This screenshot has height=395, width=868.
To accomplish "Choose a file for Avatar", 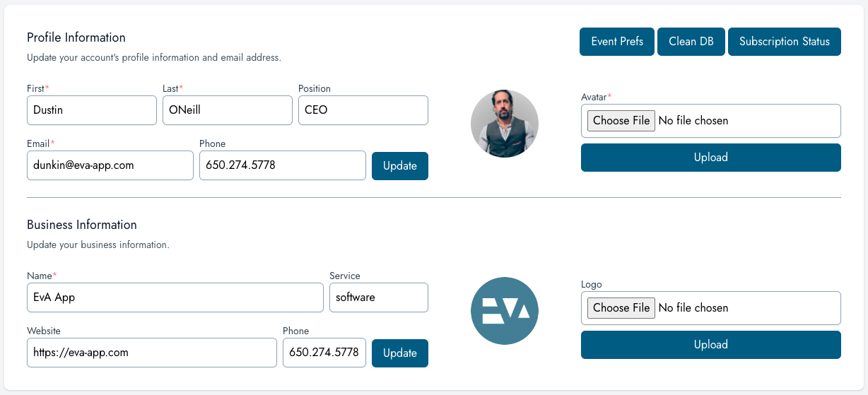I will 621,121.
